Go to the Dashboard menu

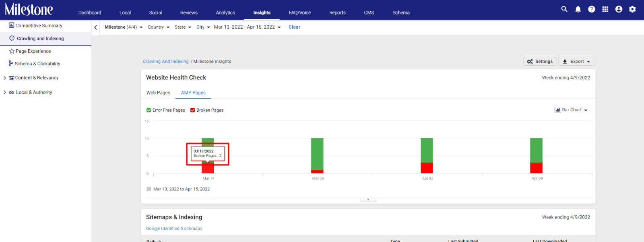90,13
